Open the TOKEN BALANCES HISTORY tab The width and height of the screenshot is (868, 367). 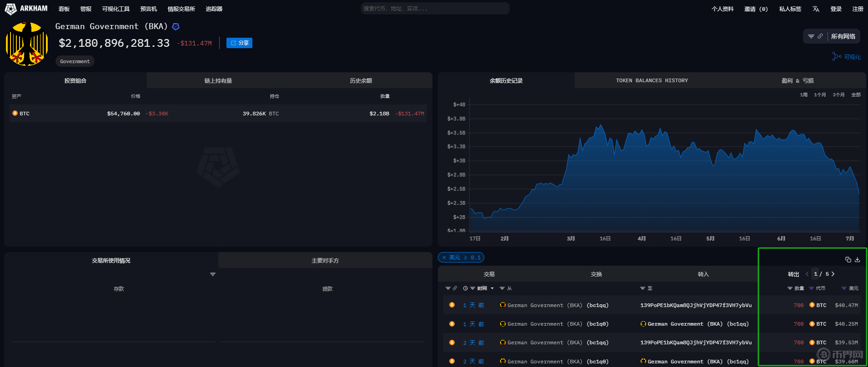(652, 80)
